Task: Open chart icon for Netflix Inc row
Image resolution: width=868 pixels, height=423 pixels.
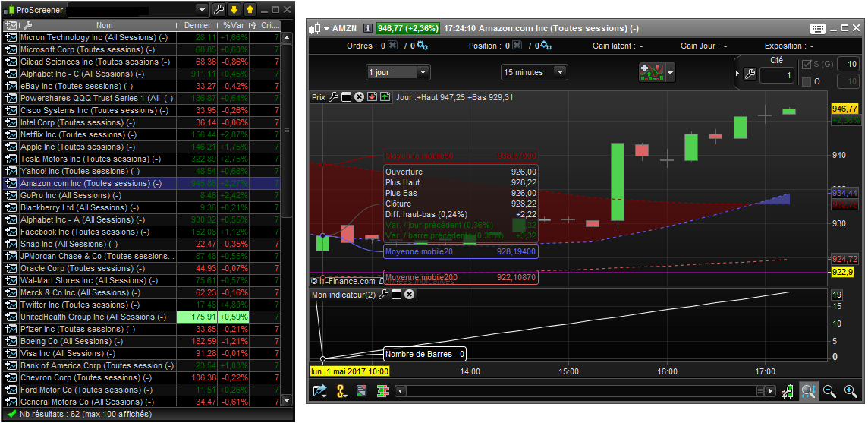Action: (x=11, y=134)
